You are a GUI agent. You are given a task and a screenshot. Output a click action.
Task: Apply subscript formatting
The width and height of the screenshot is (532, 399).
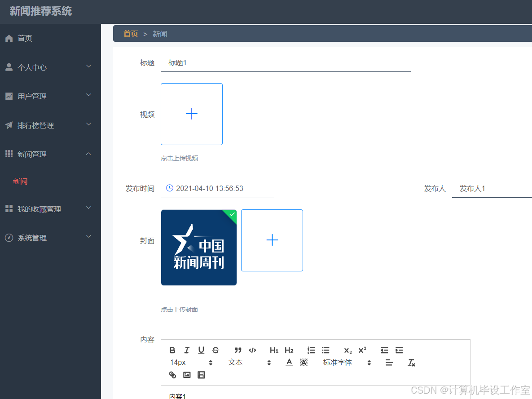[x=347, y=350]
